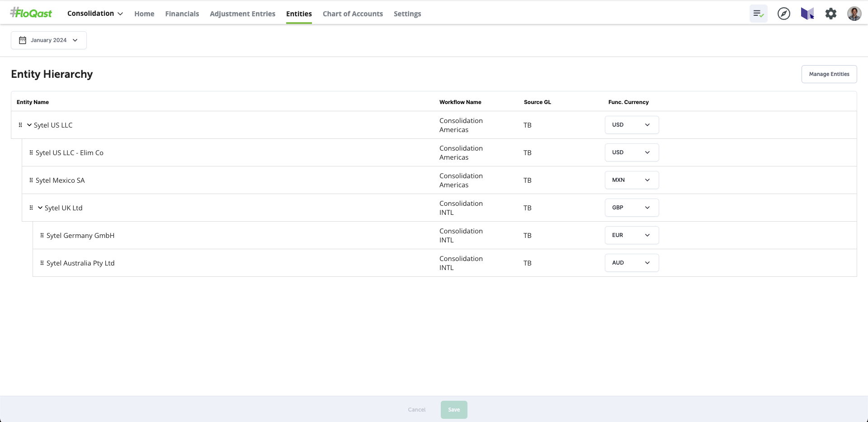Grab the drag handle for Sytel Germany GmbH
Image resolution: width=868 pixels, height=422 pixels.
42,235
